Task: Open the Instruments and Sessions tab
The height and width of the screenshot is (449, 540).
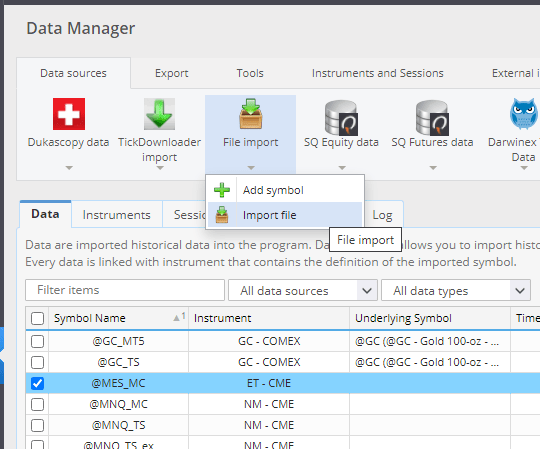Action: pos(377,73)
